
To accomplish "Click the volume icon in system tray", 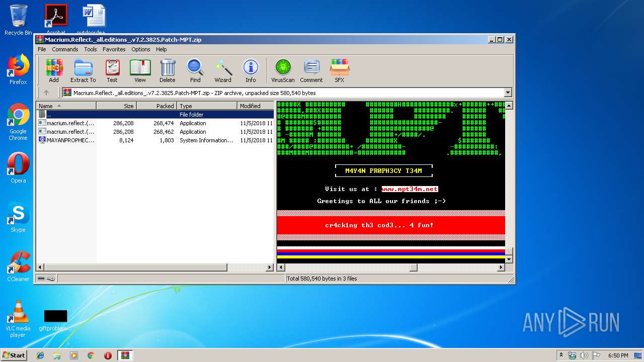I will pos(584,355).
